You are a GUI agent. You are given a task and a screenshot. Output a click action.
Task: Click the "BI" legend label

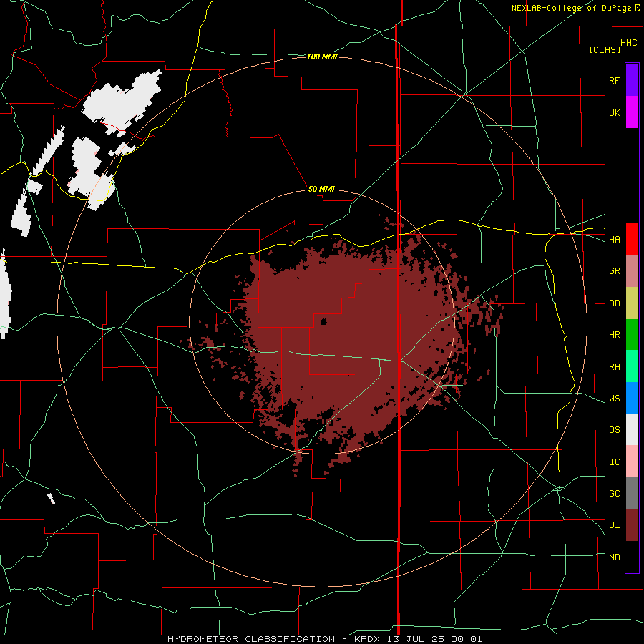click(x=614, y=525)
